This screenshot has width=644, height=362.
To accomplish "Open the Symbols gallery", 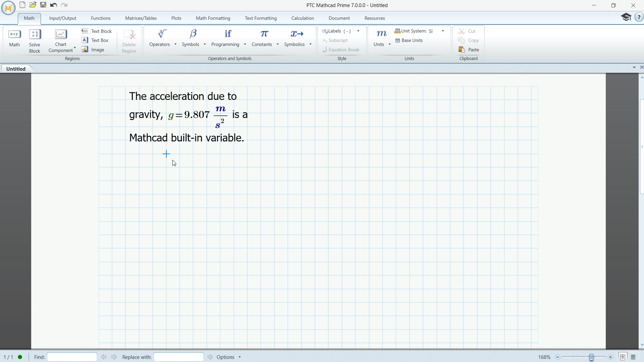I will (193, 38).
